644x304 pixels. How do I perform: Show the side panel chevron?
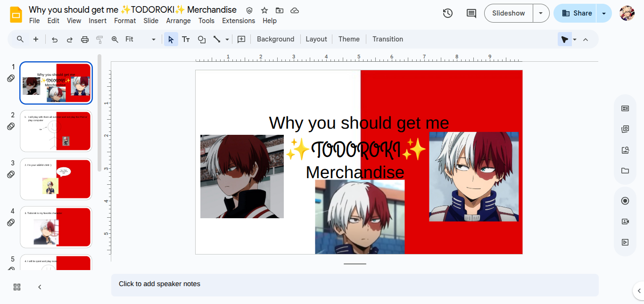click(639, 290)
